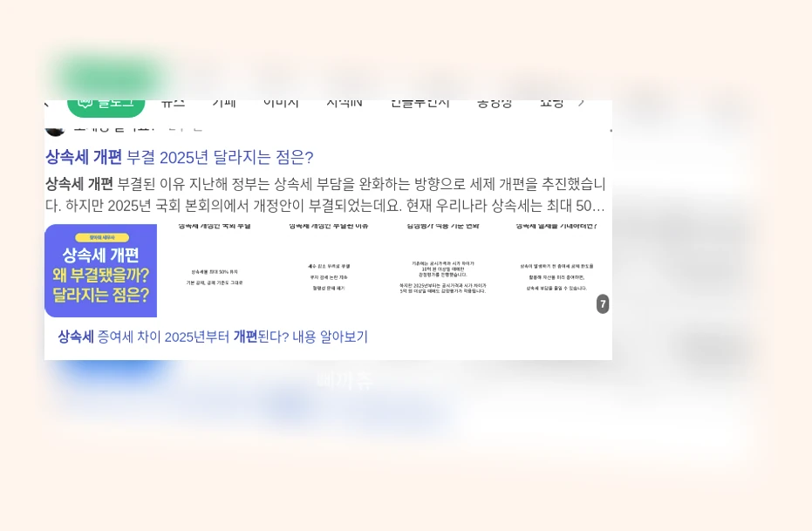This screenshot has height=531, width=812.
Task: Switch to the 인플루언서 tab
Action: point(420,104)
